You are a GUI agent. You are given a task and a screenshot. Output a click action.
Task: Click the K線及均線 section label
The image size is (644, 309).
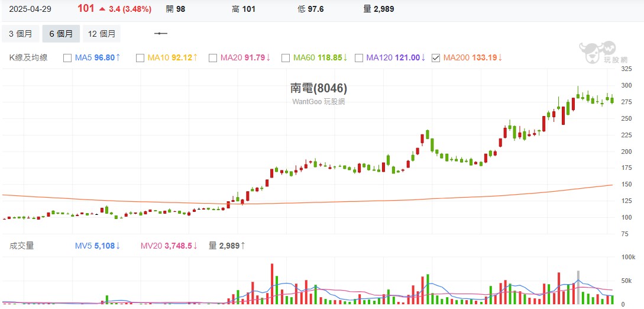(x=28, y=57)
